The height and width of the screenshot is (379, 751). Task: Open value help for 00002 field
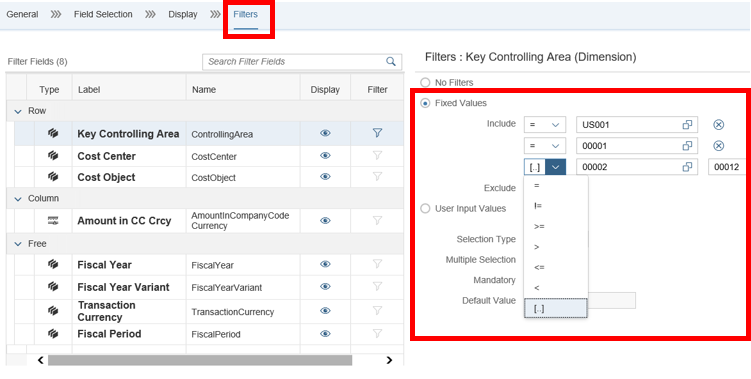pyautogui.click(x=687, y=167)
